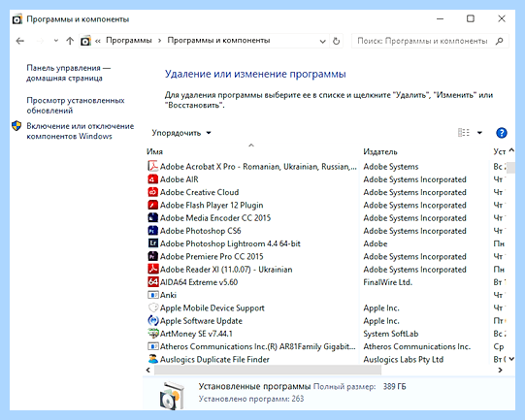Expand the view options dropdown arrow
525x420 pixels.
tap(479, 133)
